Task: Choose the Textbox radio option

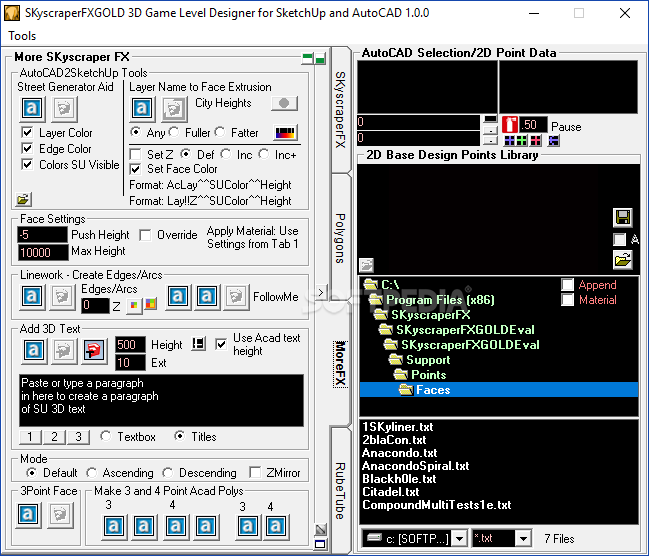Action: pos(106,436)
